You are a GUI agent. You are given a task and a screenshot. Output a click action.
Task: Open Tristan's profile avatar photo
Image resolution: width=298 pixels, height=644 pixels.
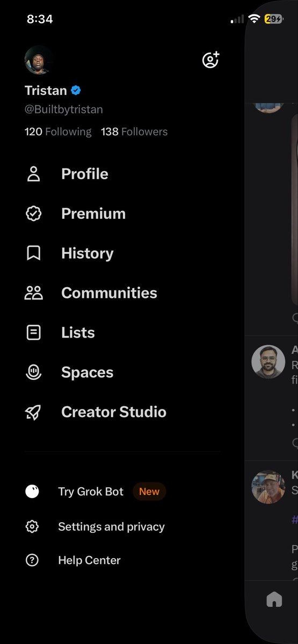(x=39, y=60)
